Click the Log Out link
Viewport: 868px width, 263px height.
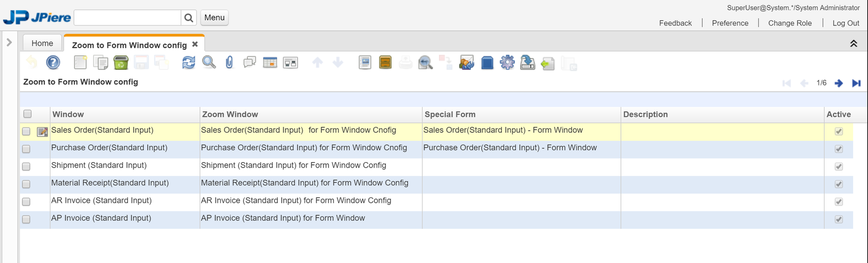pos(846,23)
